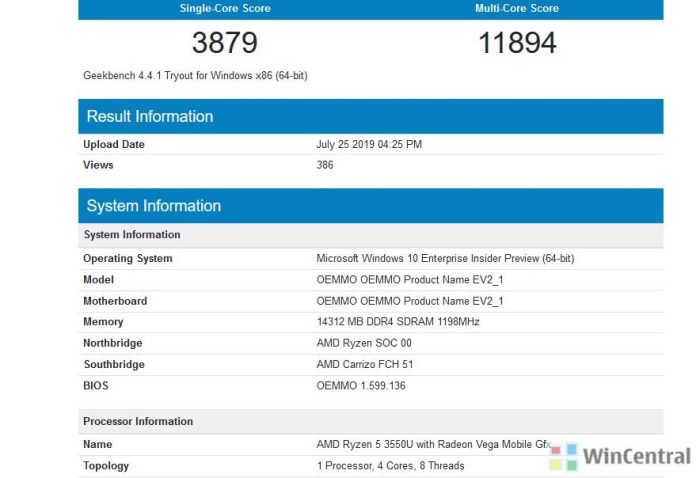This screenshot has height=478, width=696.
Task: Click the Processor Information subheader row
Action: click(x=371, y=422)
